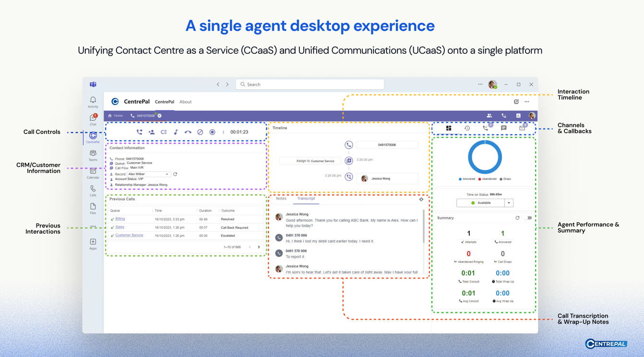This screenshot has width=644, height=357.
Task: Open the Record dropdown showing Alex Wilber
Action: tap(148, 174)
